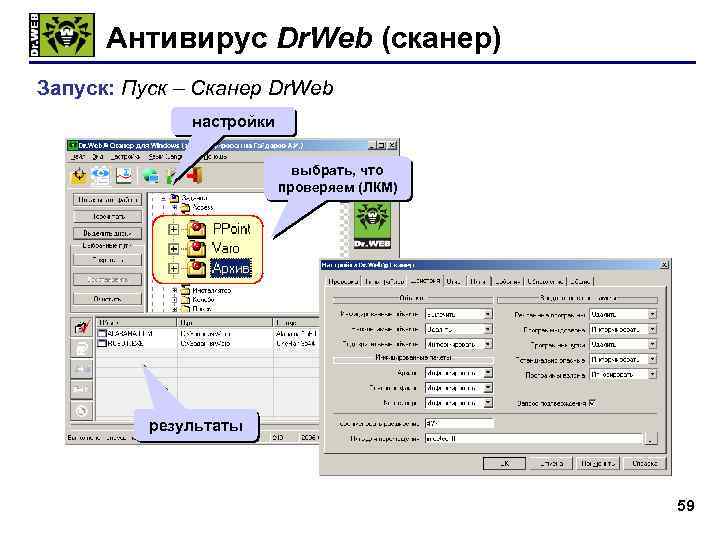Click the Отмена button in settings dialog
Image resolution: width=720 pixels, height=540 pixels.
(551, 463)
